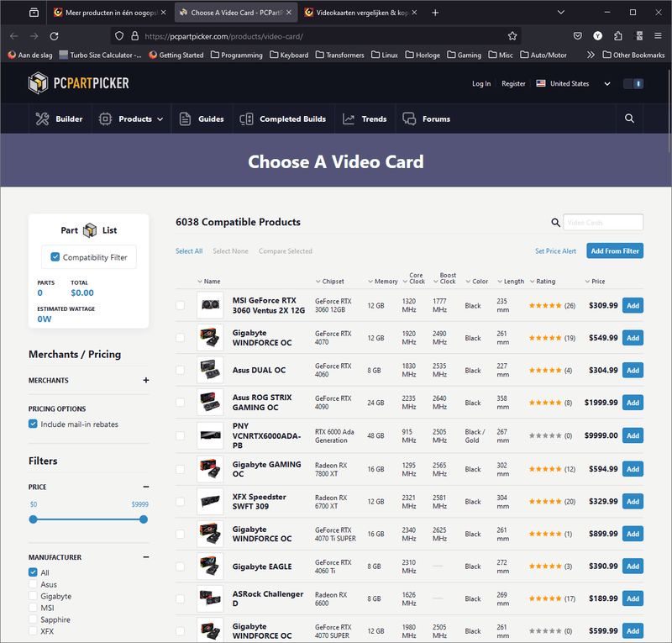
Task: Open the Programming bookmarks folder
Action: (x=237, y=55)
